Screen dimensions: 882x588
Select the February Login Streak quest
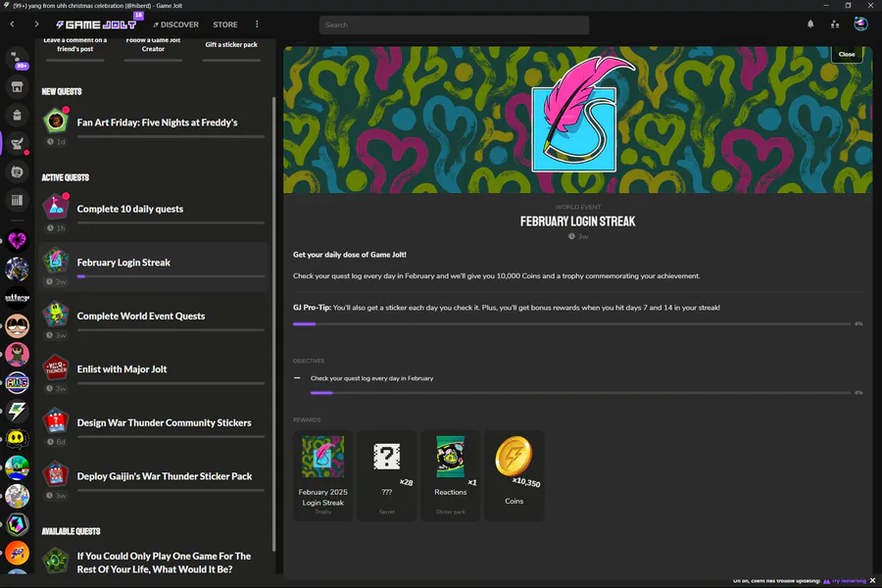154,267
